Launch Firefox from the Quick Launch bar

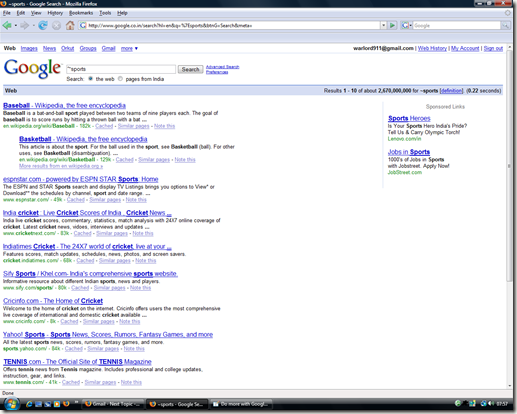(x=66, y=404)
